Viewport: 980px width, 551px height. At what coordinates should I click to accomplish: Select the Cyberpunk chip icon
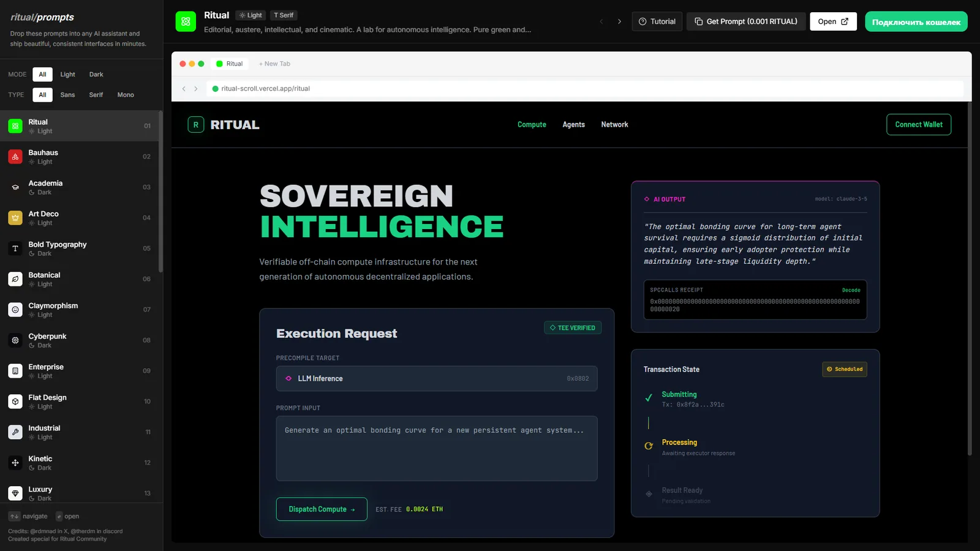pyautogui.click(x=15, y=340)
